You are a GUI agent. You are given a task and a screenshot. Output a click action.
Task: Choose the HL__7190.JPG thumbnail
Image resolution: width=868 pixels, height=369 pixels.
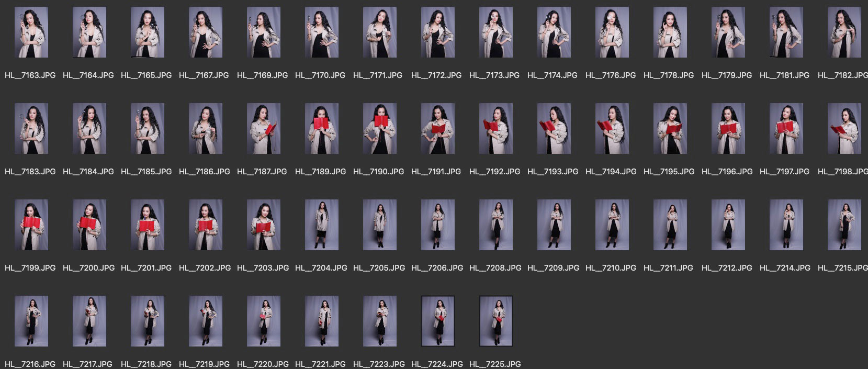379,129
